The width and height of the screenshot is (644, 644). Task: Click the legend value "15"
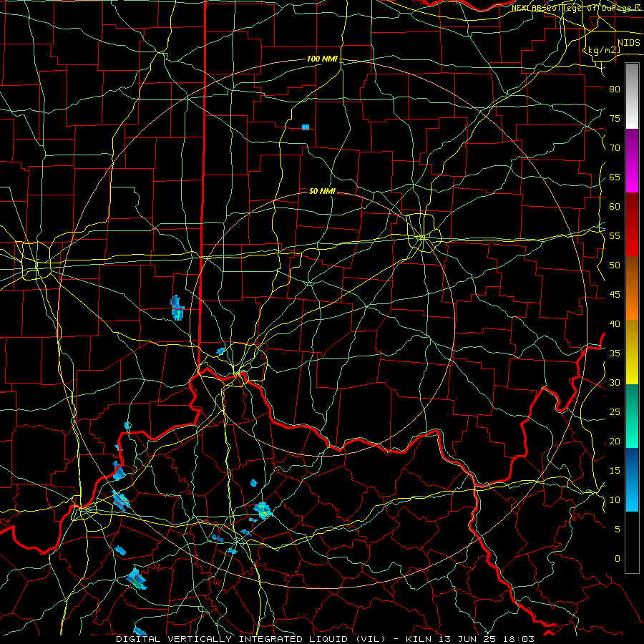(615, 471)
